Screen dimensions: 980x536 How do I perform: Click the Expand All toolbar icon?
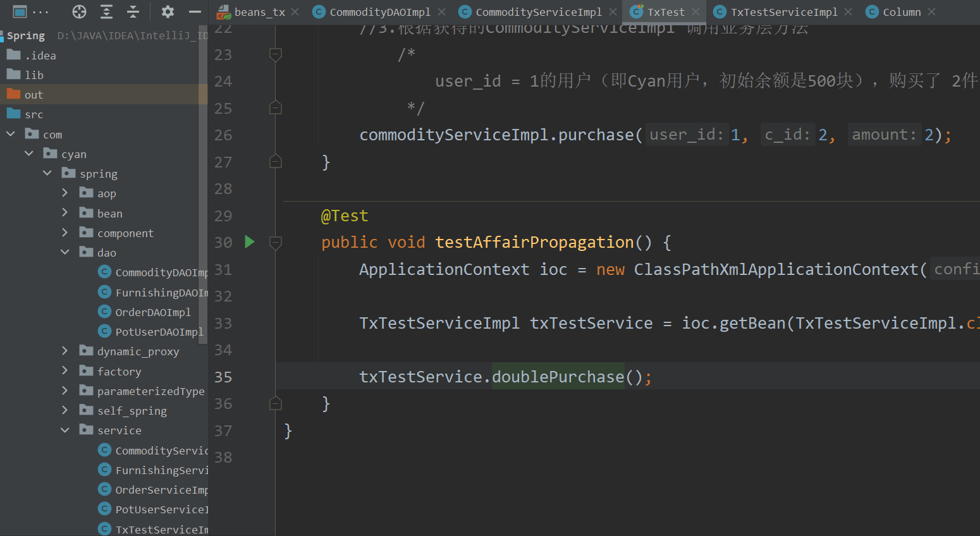106,11
